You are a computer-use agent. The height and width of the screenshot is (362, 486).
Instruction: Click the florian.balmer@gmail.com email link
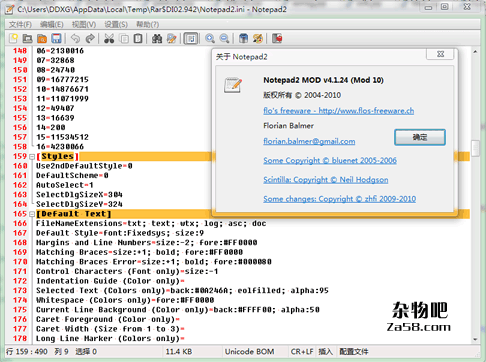(x=309, y=141)
